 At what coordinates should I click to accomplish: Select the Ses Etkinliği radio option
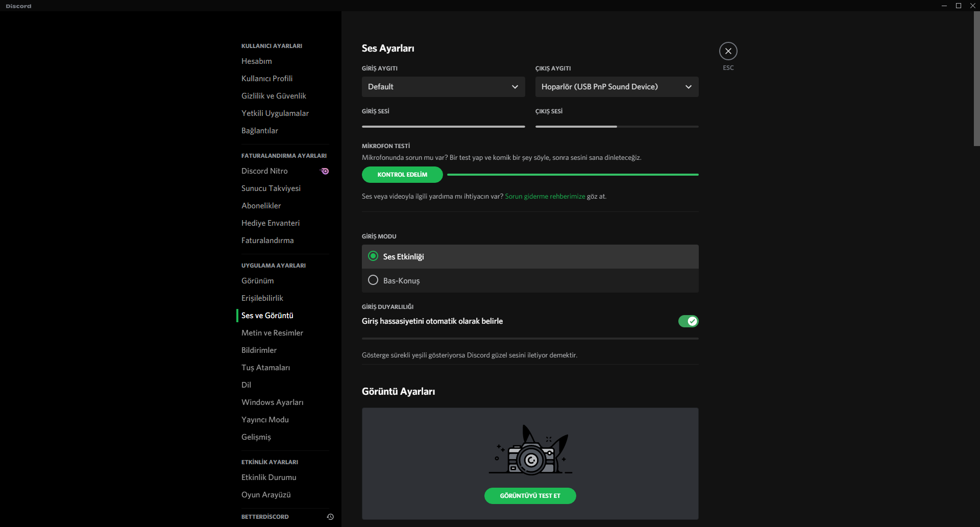coord(373,256)
